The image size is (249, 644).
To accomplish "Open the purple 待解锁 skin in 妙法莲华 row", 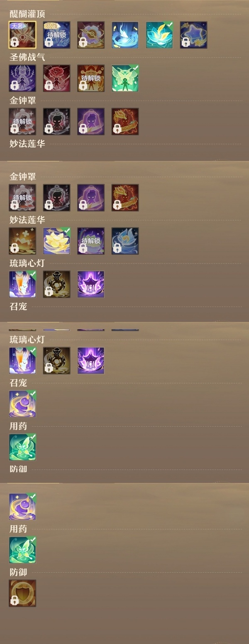I will (91, 241).
